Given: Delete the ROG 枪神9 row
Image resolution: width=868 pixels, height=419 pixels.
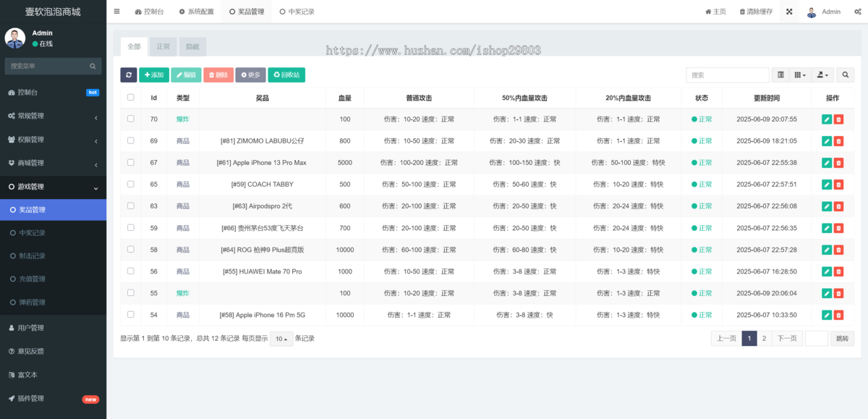Looking at the screenshot, I should point(838,250).
